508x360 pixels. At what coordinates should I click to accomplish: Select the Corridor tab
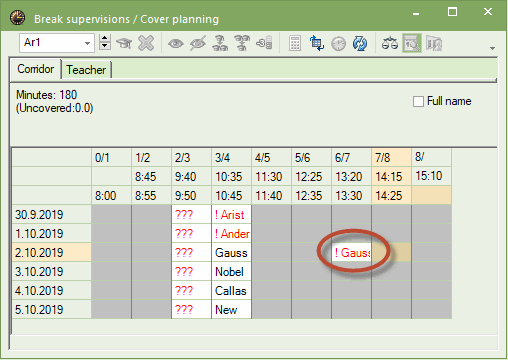point(36,69)
